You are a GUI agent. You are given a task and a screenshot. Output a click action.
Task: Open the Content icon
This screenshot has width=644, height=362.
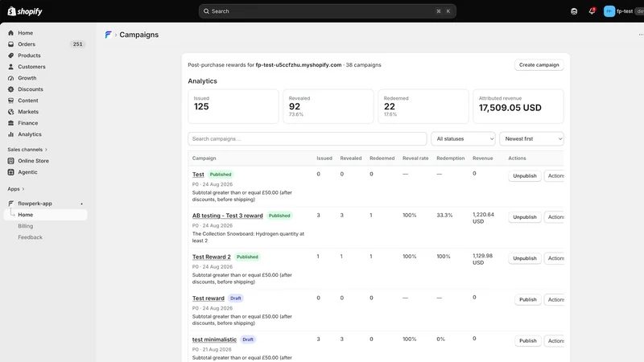point(11,101)
